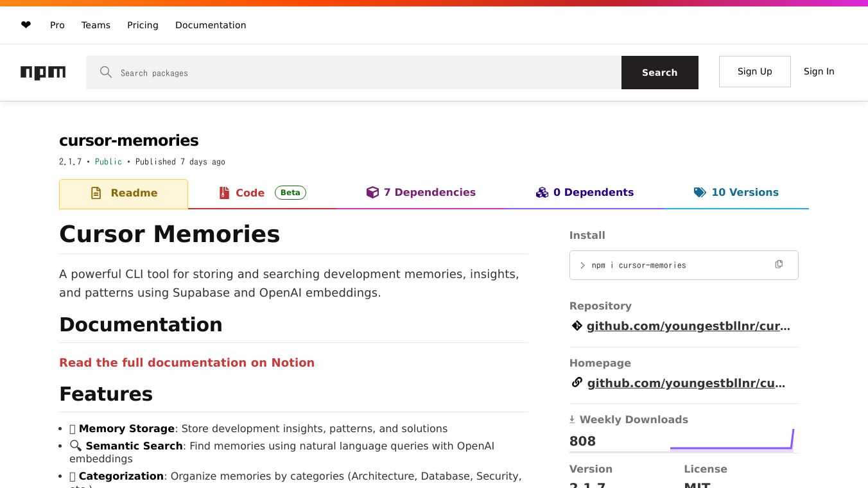This screenshot has height=488, width=868.
Task: Open the Pricing page
Action: (x=143, y=25)
